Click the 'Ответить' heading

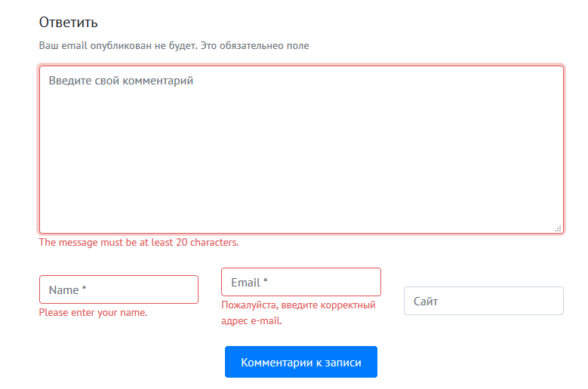(x=69, y=23)
